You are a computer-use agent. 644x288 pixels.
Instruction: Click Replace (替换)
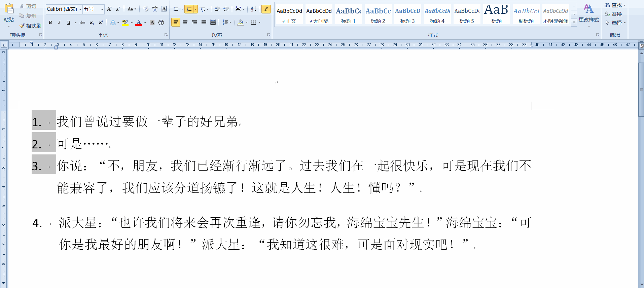coord(613,14)
